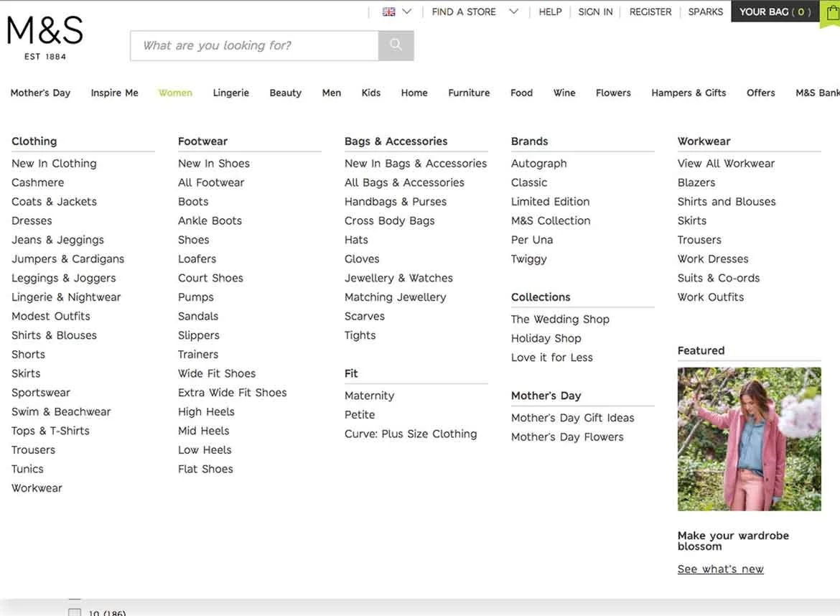Expand the country selector chevron
840x616 pixels.
[406, 11]
